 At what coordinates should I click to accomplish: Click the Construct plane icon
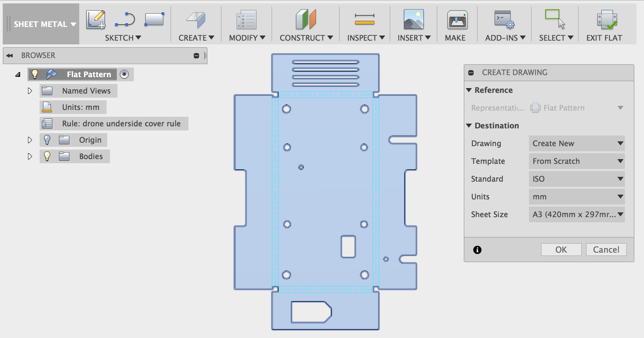(306, 19)
